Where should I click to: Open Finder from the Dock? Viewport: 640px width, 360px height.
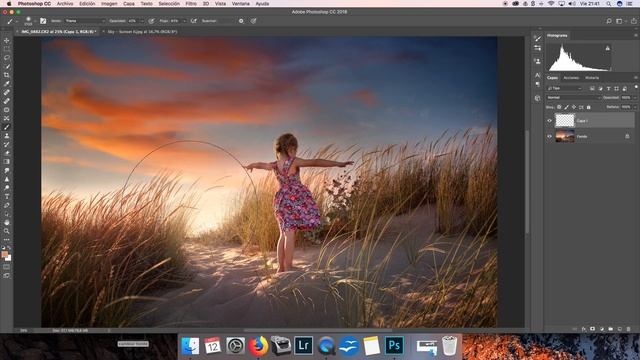click(190, 346)
